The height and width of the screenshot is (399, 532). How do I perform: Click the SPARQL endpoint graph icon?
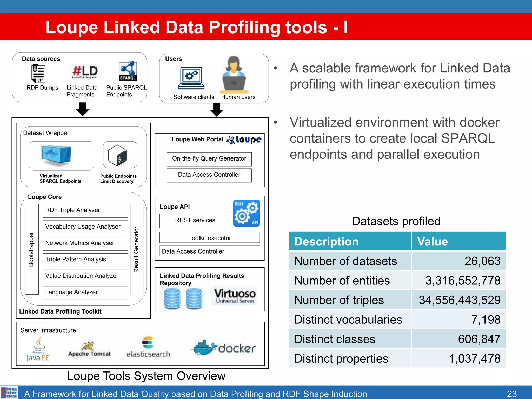(128, 71)
